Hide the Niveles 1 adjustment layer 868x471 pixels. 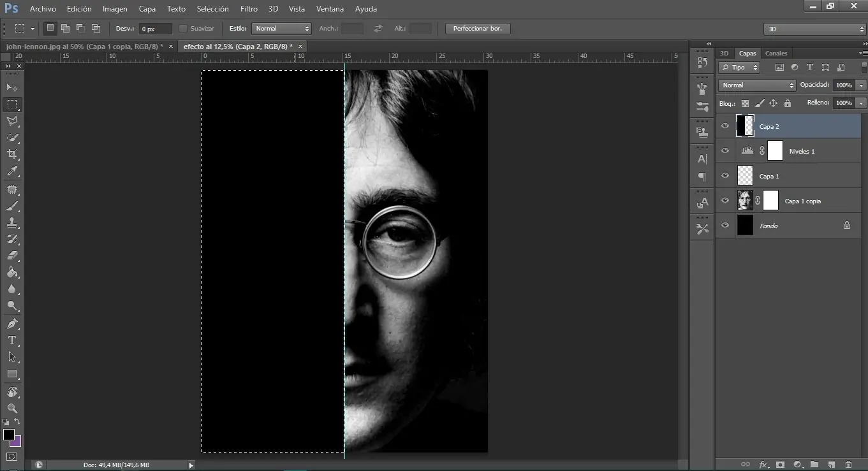[x=725, y=151]
